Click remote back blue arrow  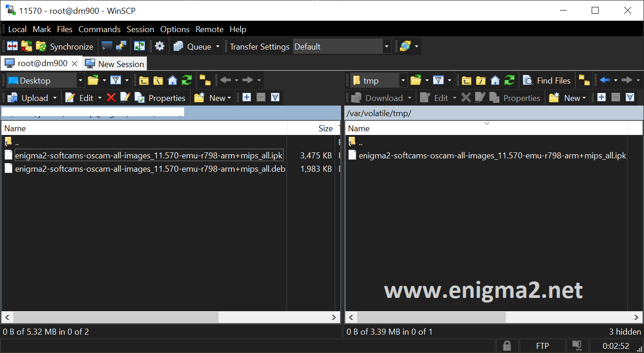point(605,80)
